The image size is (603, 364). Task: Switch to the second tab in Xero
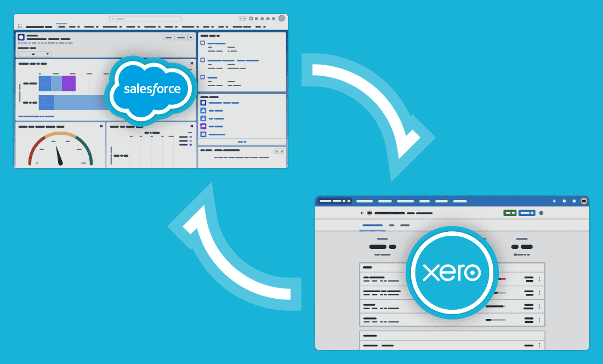pyautogui.click(x=391, y=225)
